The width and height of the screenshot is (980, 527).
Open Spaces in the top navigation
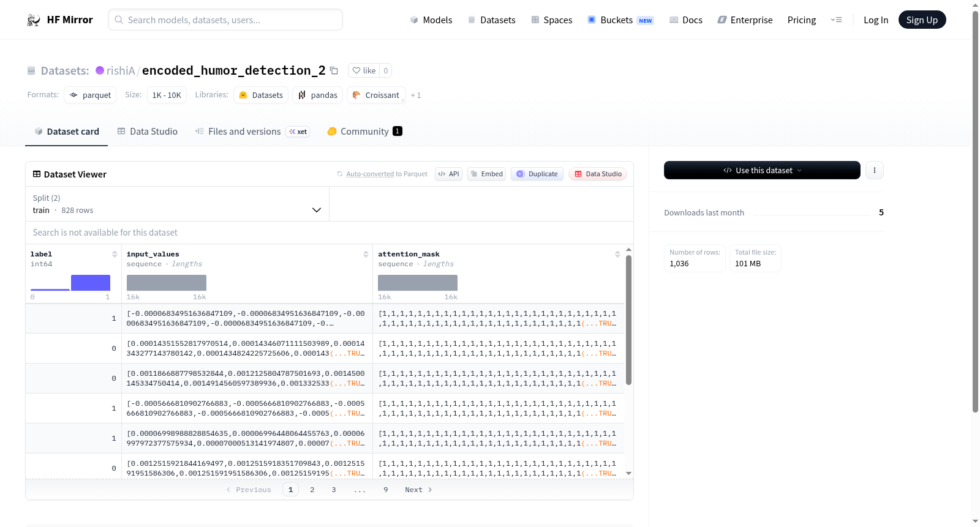[x=551, y=20]
